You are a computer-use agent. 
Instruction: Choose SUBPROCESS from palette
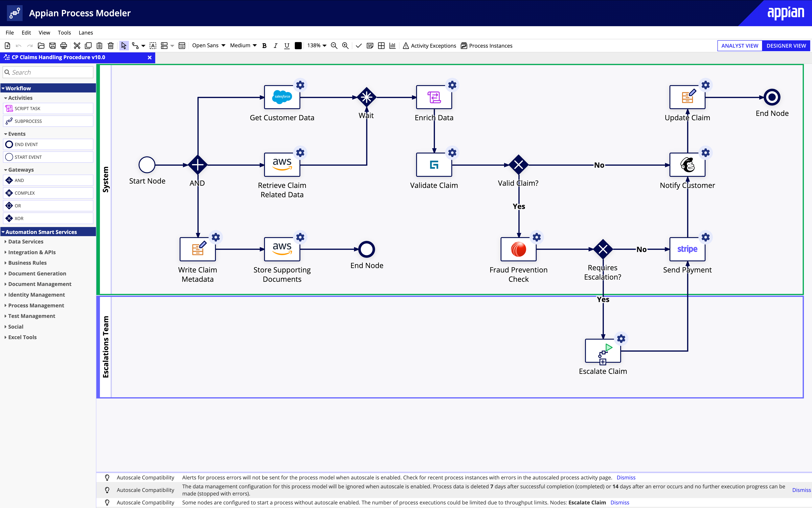click(x=48, y=121)
